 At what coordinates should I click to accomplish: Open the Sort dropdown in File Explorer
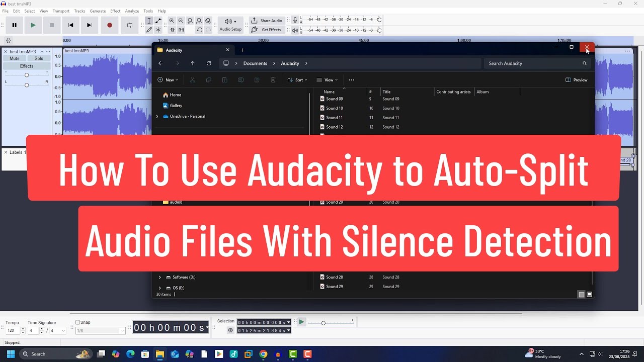pyautogui.click(x=297, y=80)
